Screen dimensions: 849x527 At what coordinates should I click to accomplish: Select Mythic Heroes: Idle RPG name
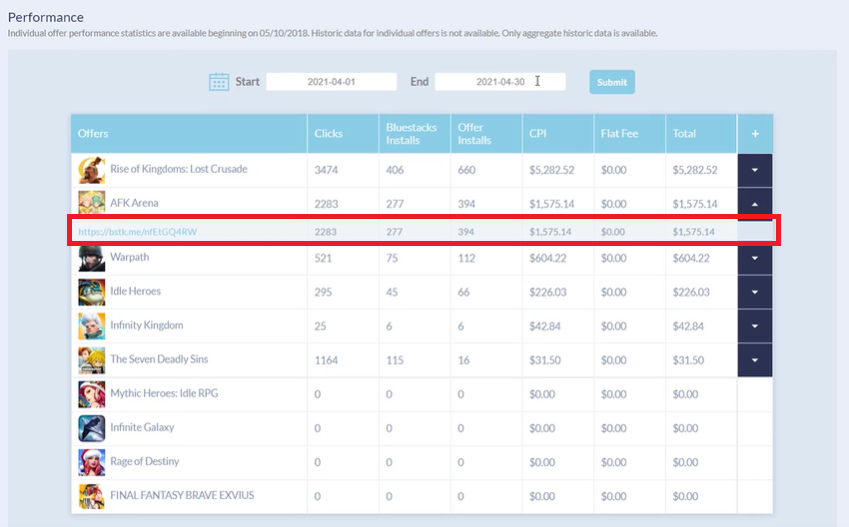click(164, 393)
